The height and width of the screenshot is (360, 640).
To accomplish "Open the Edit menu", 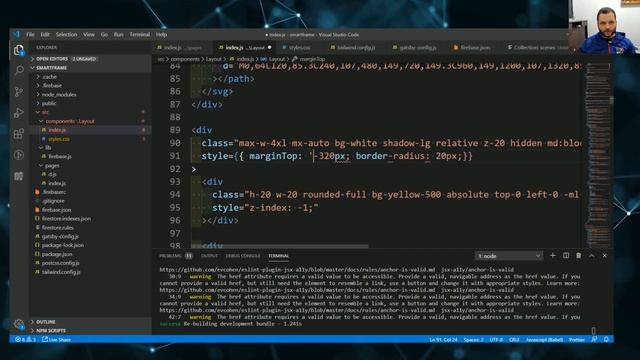I will click(x=45, y=35).
